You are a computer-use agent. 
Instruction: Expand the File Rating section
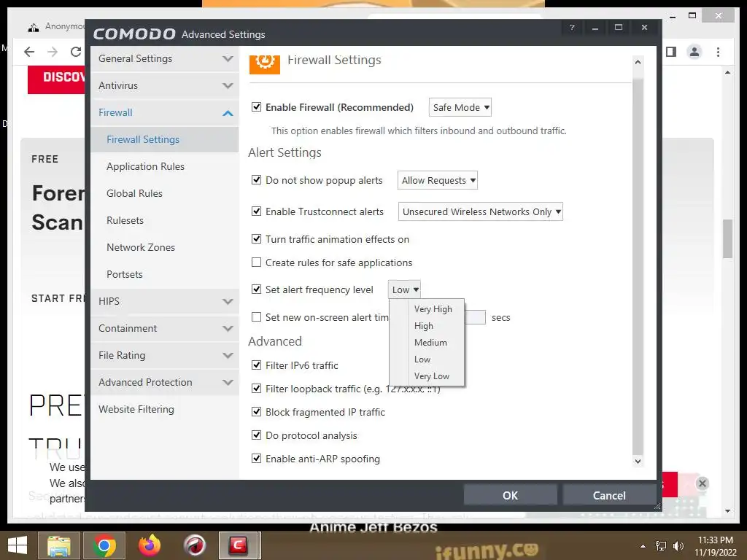pyautogui.click(x=164, y=355)
